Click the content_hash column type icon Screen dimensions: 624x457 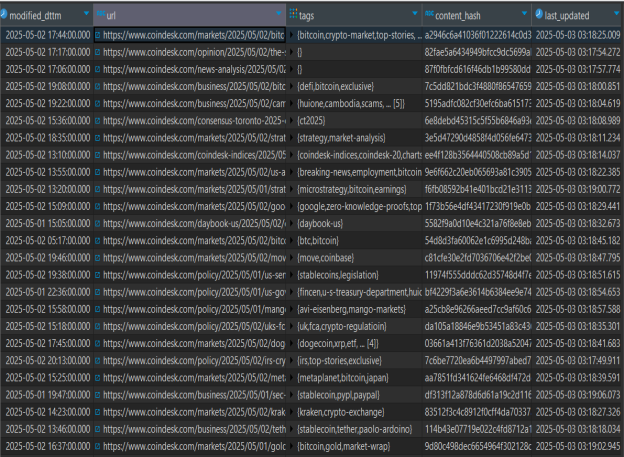pos(428,16)
